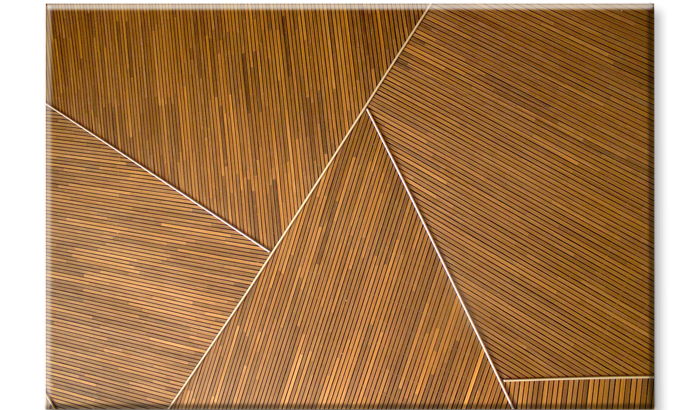Click the top-left corner of the wood image

point(46,4)
